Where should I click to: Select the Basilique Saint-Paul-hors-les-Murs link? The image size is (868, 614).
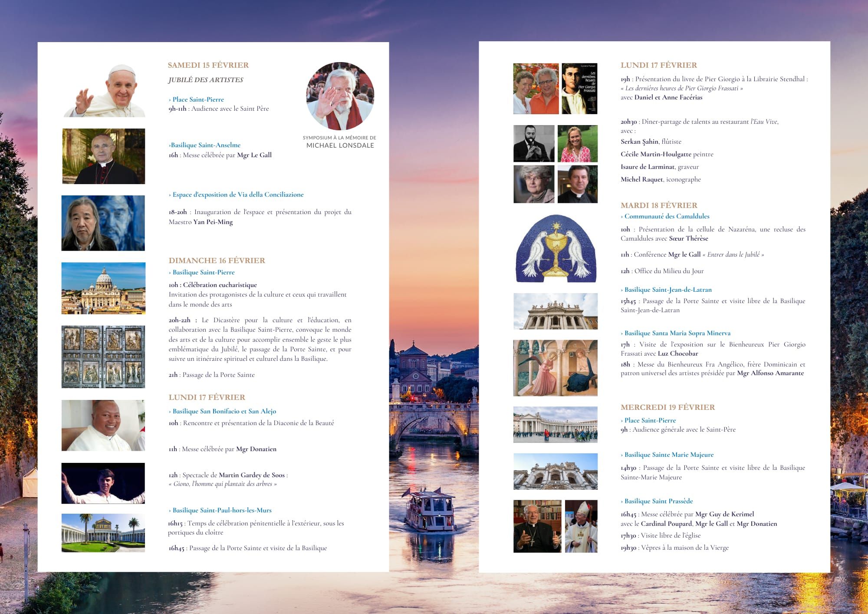coord(220,510)
